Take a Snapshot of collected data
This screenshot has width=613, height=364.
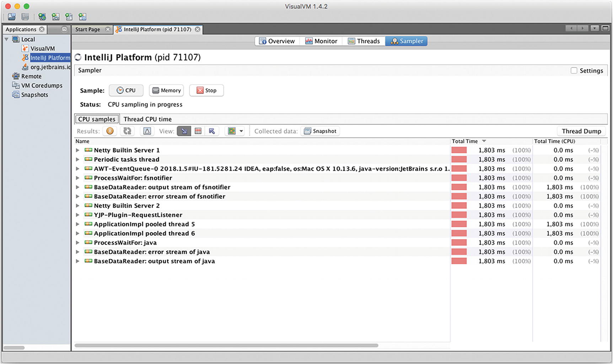(x=320, y=131)
